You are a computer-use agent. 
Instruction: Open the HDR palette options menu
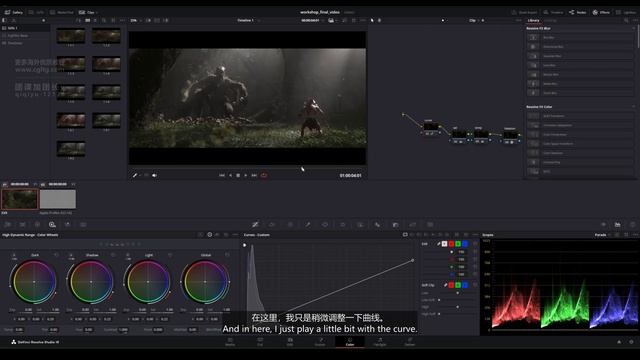(235, 235)
